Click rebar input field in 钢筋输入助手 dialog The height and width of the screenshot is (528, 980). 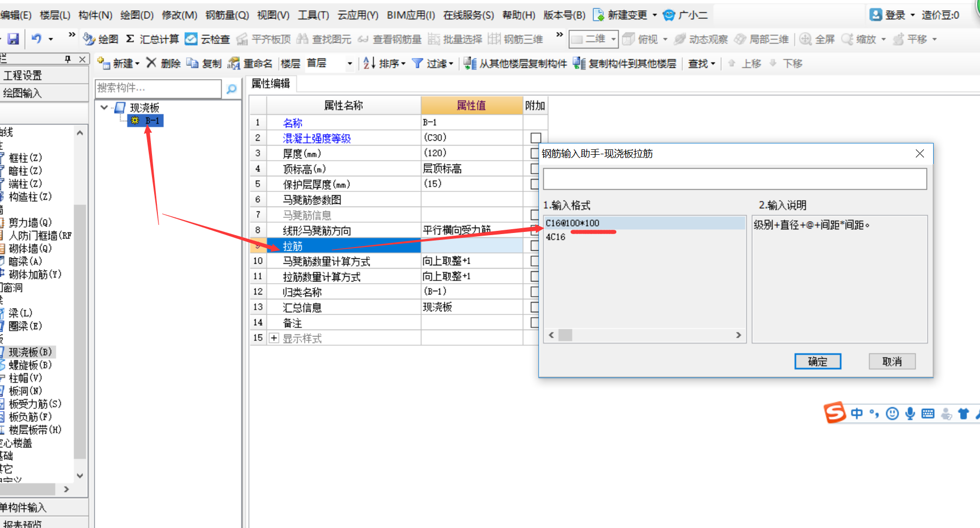click(x=735, y=179)
